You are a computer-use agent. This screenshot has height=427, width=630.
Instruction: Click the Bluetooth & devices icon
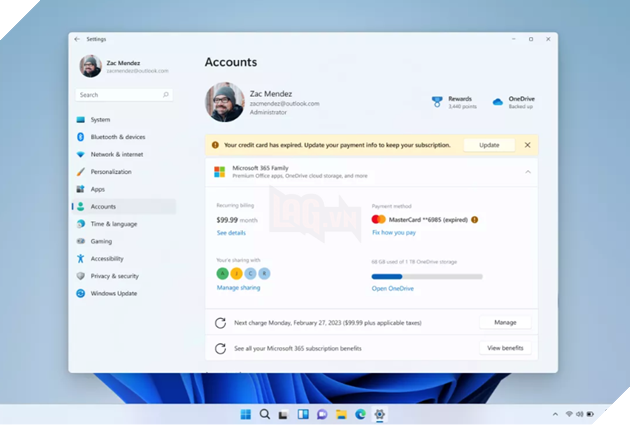80,137
